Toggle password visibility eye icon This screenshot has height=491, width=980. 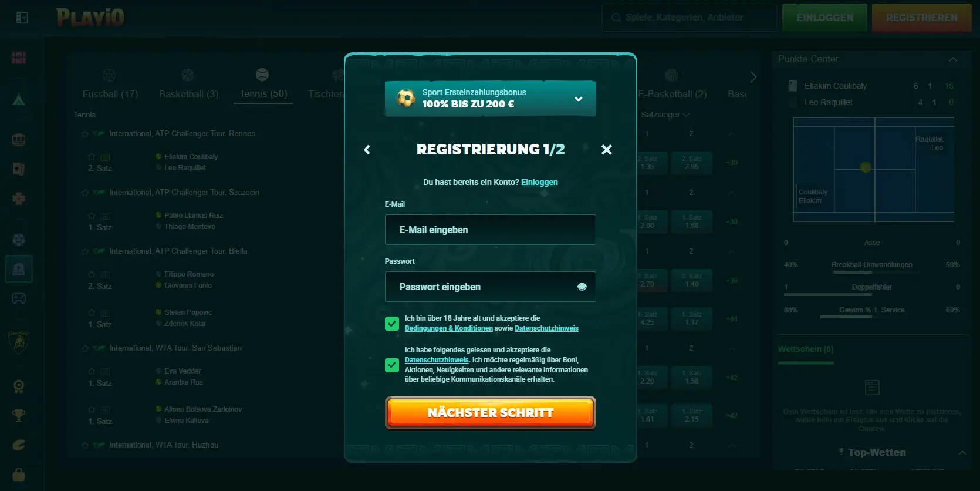(582, 287)
